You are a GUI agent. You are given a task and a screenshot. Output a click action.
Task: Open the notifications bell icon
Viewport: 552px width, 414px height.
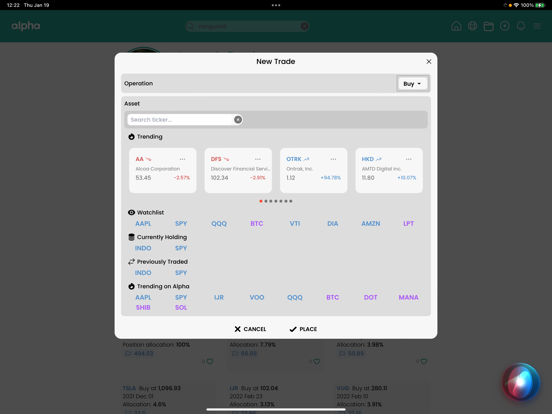click(521, 26)
